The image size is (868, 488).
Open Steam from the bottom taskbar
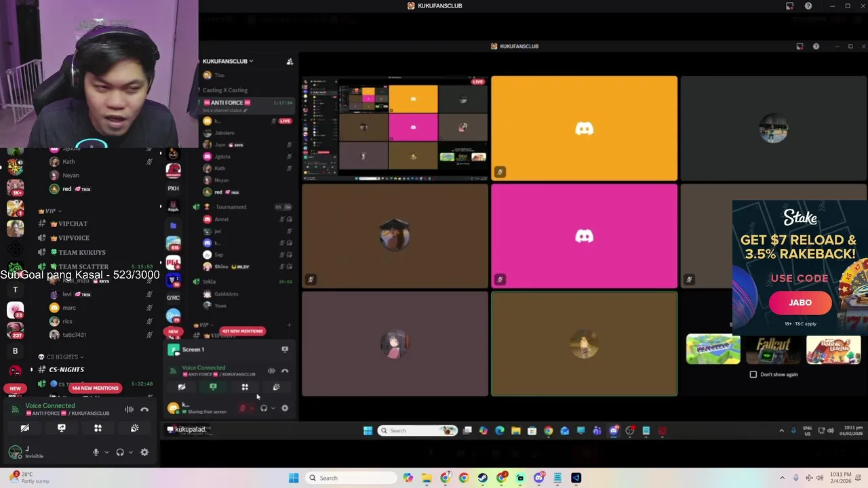[483, 478]
